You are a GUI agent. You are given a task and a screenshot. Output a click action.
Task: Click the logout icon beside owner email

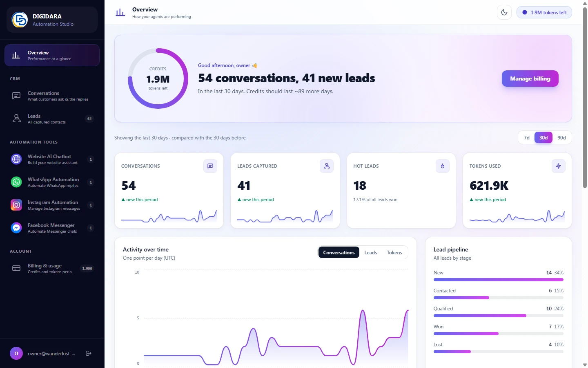89,353
